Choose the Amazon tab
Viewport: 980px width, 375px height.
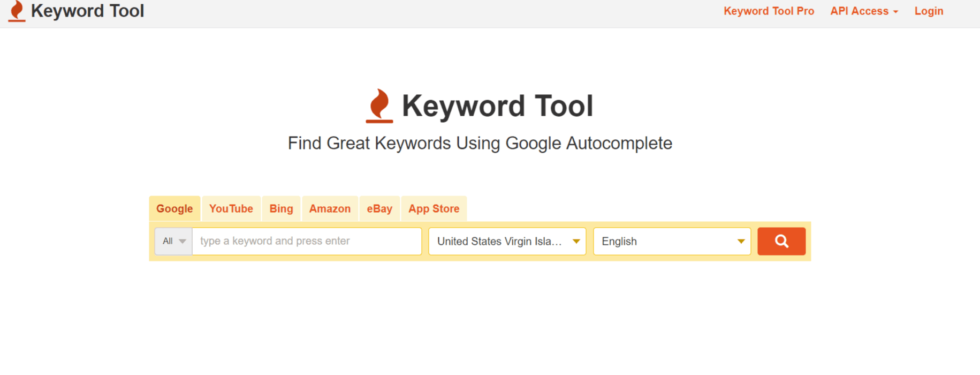coord(330,209)
